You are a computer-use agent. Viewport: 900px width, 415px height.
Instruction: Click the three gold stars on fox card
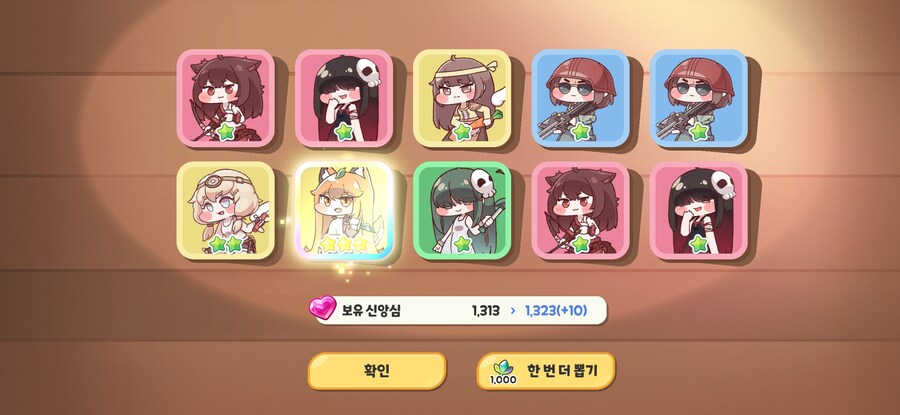[344, 244]
